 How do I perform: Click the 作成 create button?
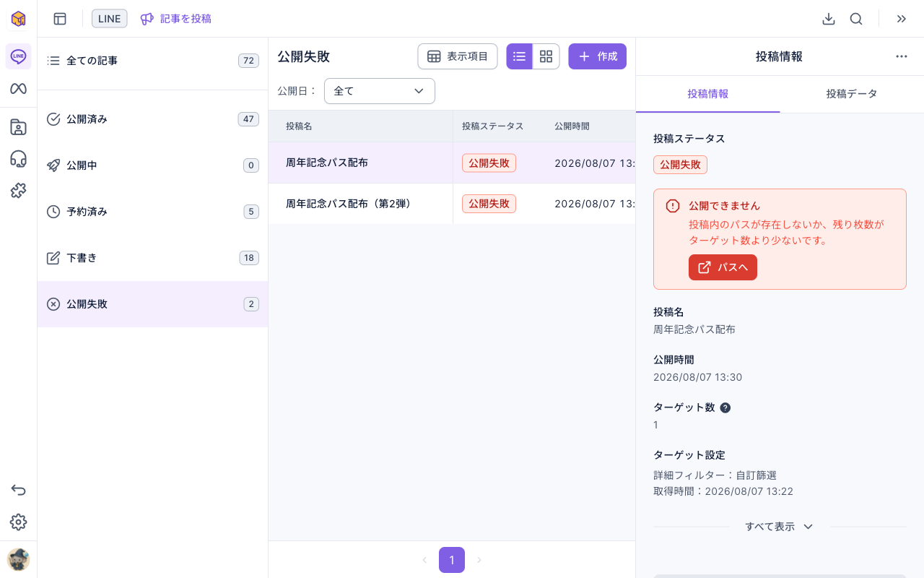point(597,56)
